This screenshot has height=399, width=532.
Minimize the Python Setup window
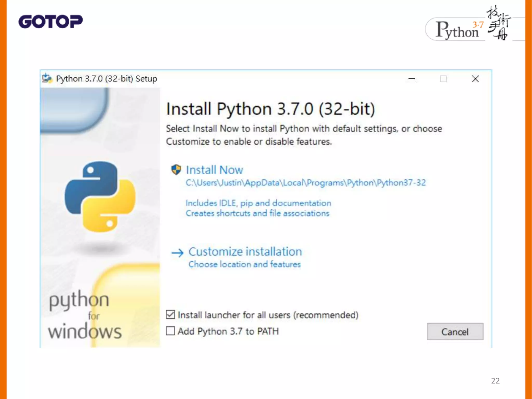click(412, 79)
